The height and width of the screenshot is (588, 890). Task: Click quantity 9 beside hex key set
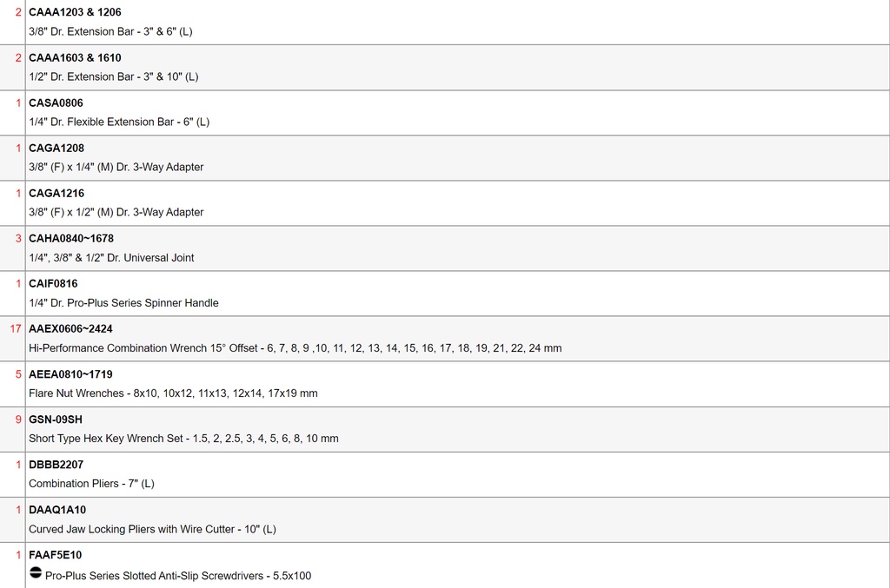click(x=18, y=420)
